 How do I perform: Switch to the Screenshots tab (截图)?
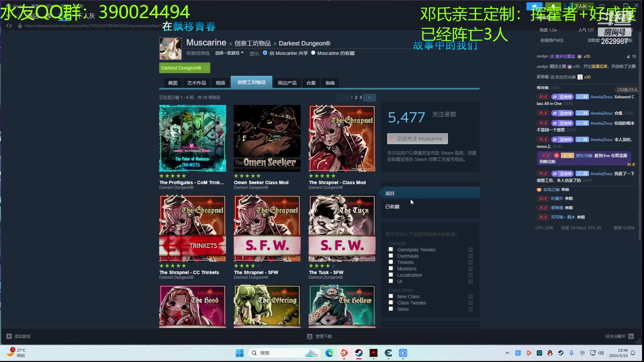(x=173, y=83)
